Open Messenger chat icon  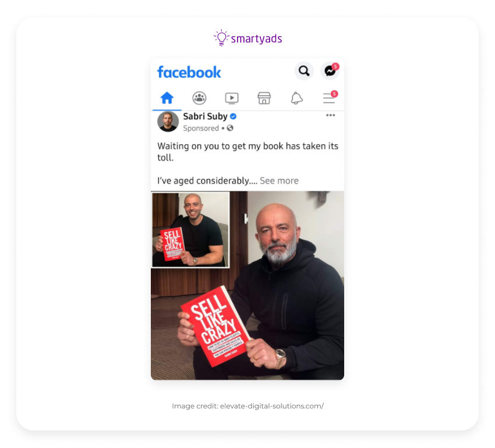(330, 71)
